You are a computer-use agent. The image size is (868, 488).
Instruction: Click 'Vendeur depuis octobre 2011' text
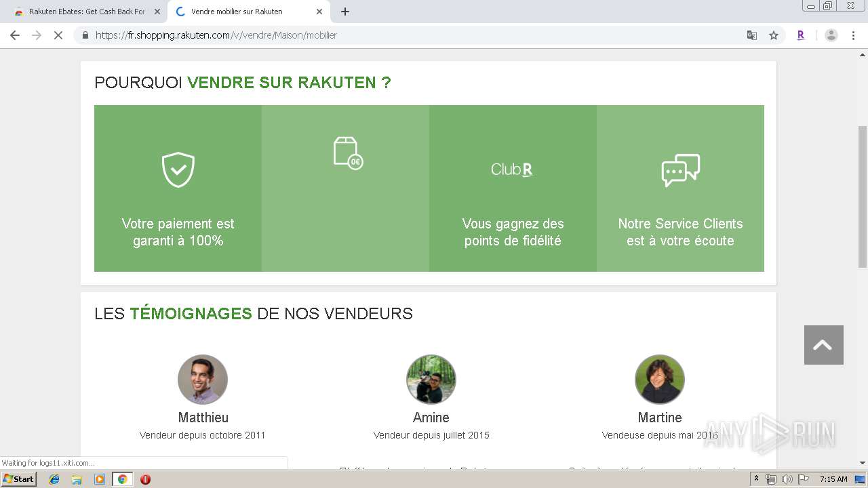pyautogui.click(x=203, y=435)
